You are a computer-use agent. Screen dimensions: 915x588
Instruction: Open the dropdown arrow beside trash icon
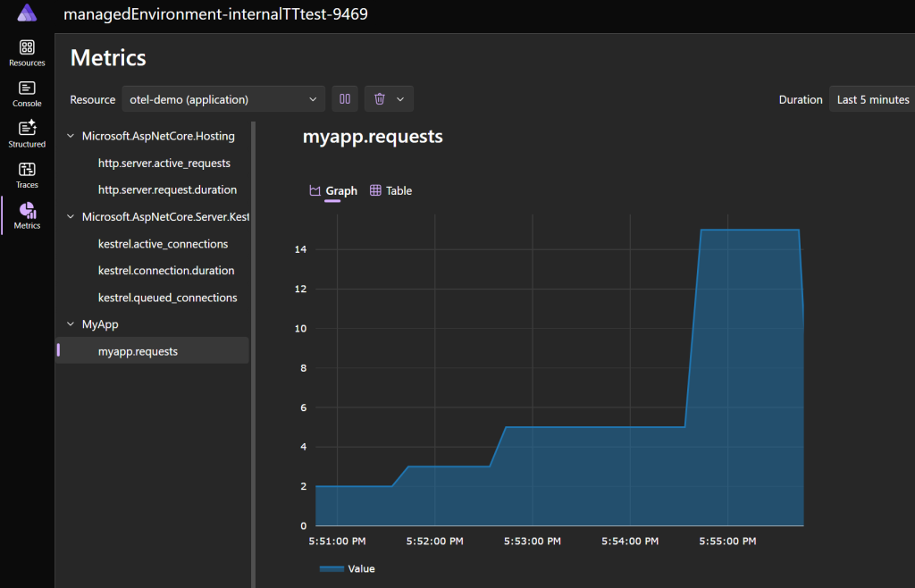(x=400, y=99)
